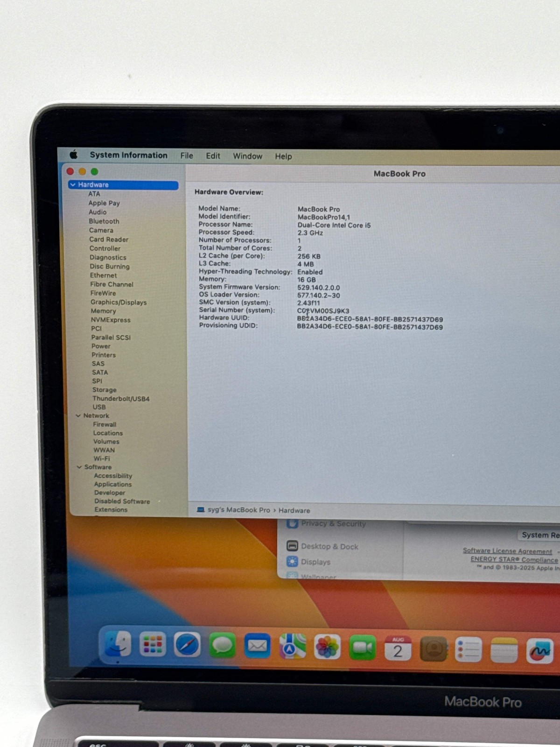The width and height of the screenshot is (560, 747).
Task: Click the MacBookPro14,1 model identifier value
Action: point(324,217)
